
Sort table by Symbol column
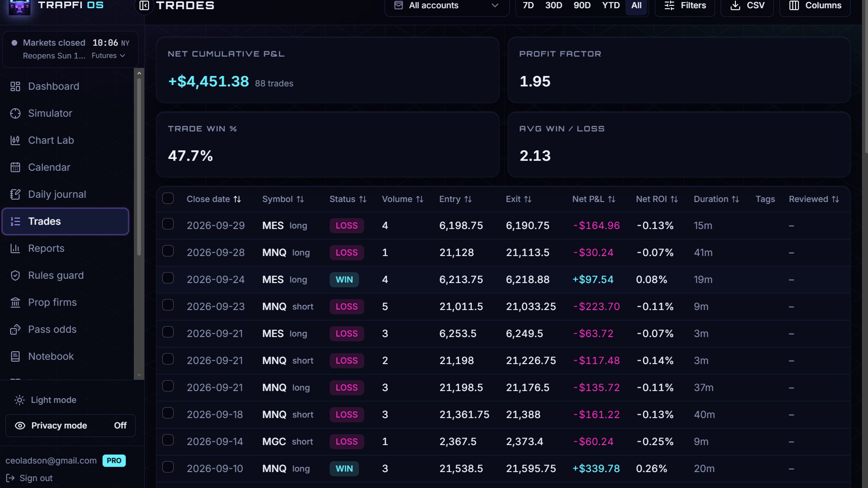[x=283, y=199]
